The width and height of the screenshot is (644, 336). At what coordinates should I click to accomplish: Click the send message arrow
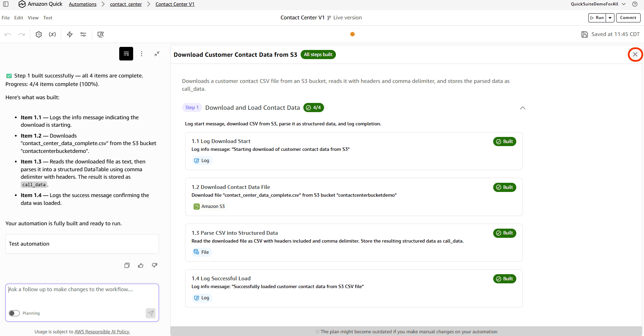pyautogui.click(x=150, y=313)
